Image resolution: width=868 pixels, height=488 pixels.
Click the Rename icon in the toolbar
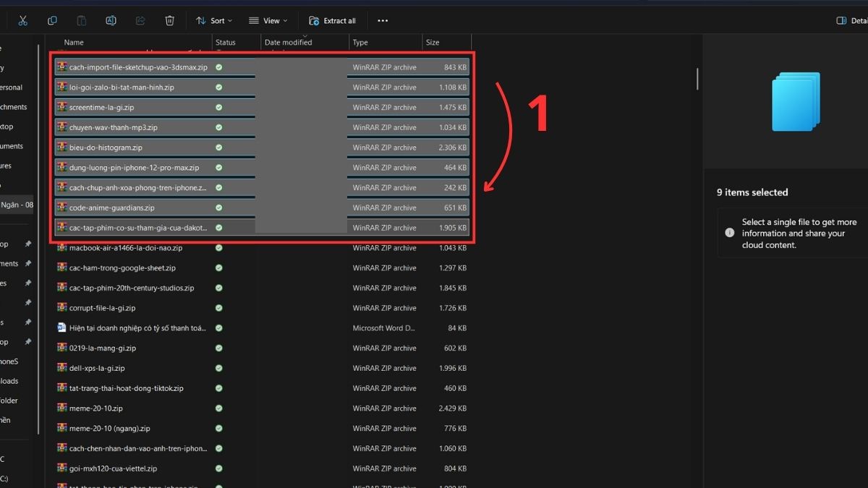click(x=111, y=20)
